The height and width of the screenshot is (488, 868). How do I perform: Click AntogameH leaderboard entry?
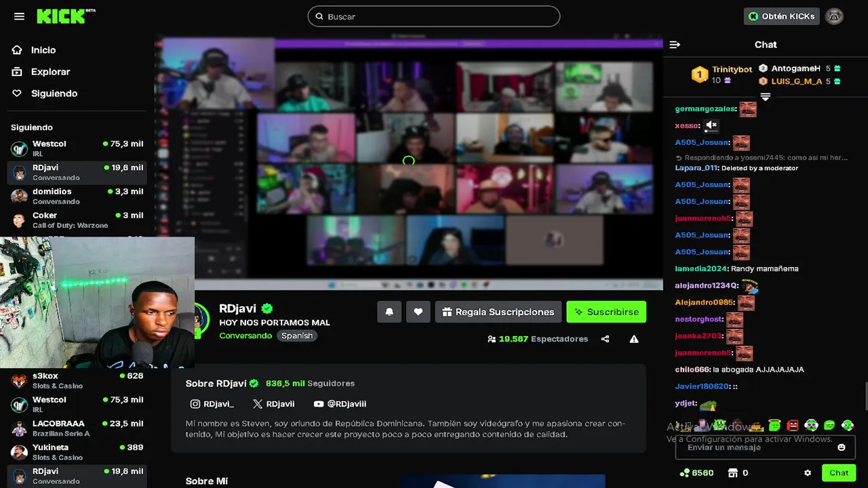pos(800,68)
